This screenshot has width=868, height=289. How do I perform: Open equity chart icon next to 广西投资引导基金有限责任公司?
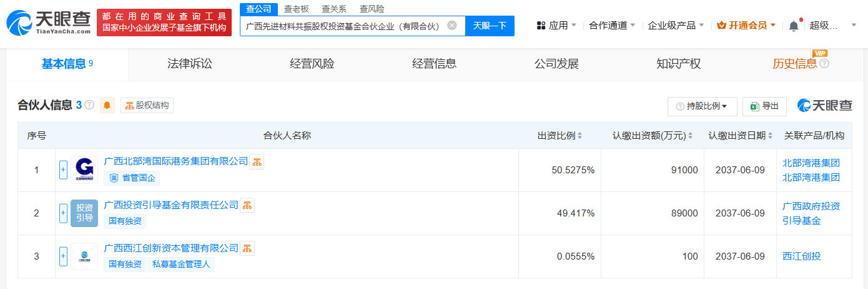[247, 205]
